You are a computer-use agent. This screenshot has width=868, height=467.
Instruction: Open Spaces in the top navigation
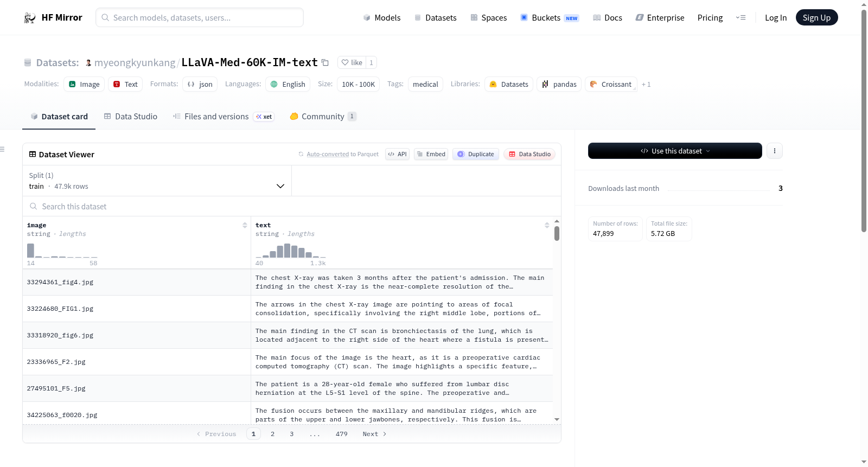(489, 18)
